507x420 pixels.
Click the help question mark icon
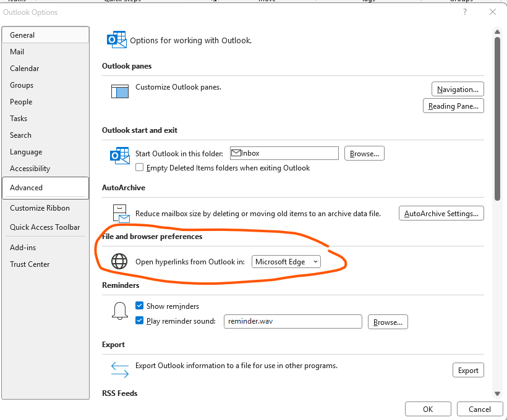pos(464,12)
